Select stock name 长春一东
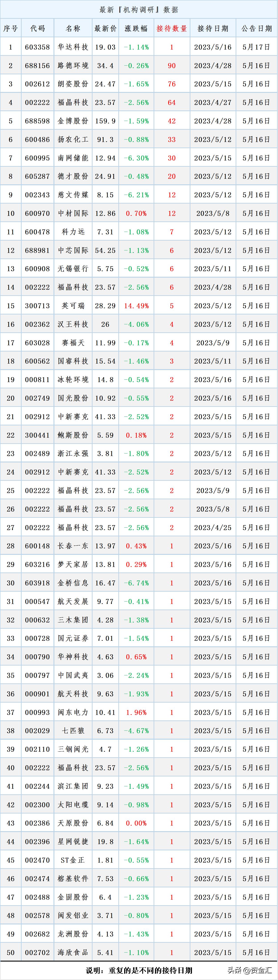The height and width of the screenshot is (980, 278). click(73, 546)
